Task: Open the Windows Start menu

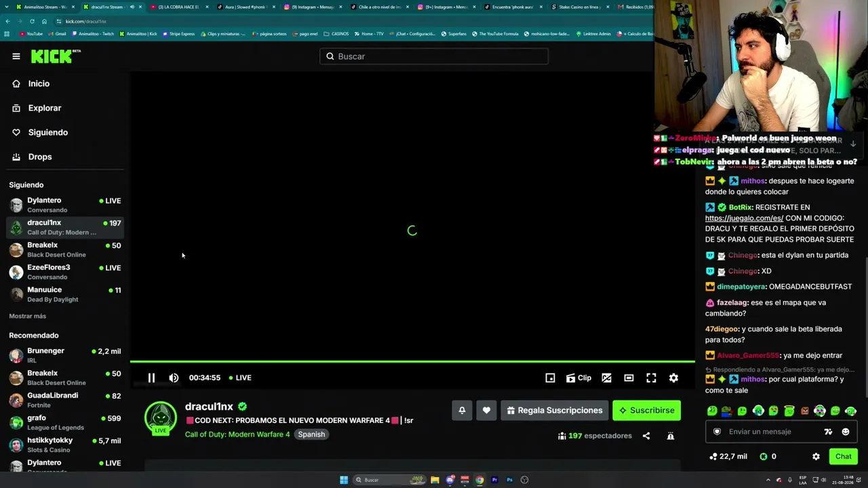Action: click(344, 480)
